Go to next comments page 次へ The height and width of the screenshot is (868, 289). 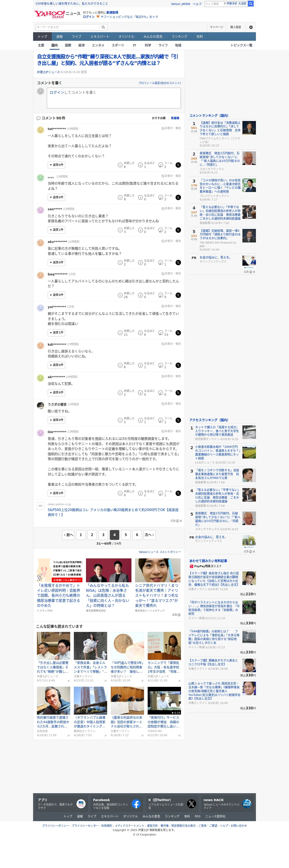tap(149, 535)
